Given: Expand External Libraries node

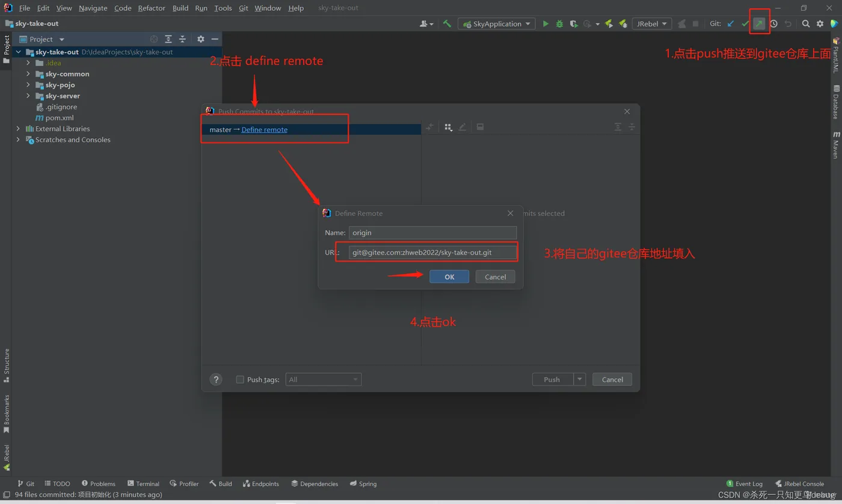Looking at the screenshot, I should pyautogui.click(x=18, y=129).
